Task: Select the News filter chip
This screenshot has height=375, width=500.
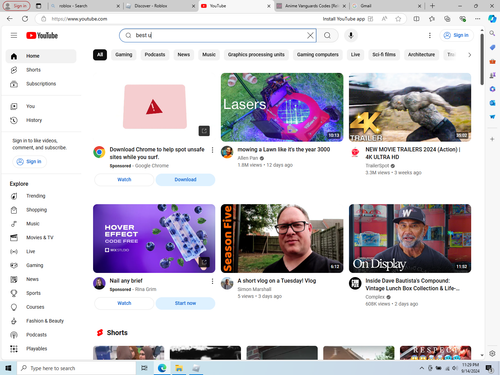Action: 184,55
